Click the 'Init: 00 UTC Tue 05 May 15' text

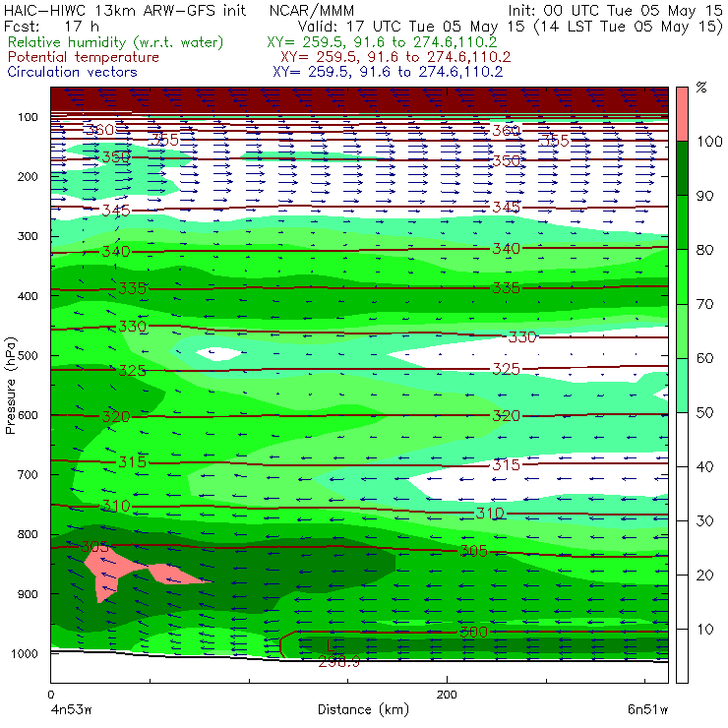click(x=615, y=10)
